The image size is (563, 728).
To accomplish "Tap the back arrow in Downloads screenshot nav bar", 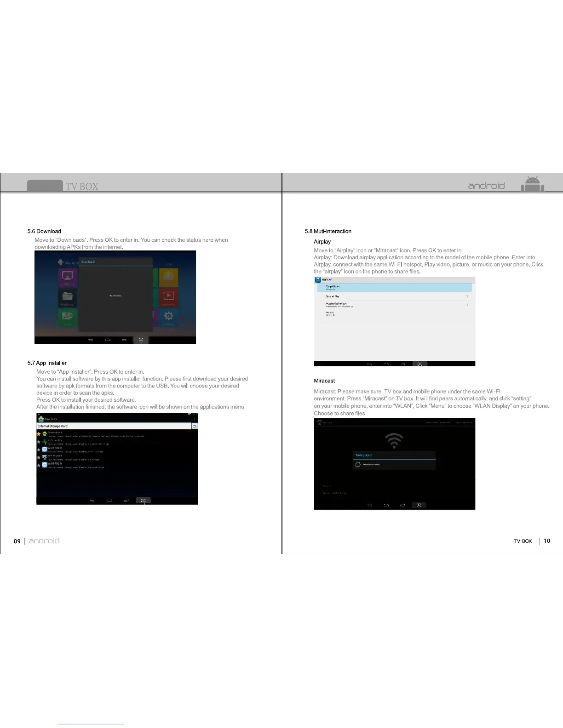I will click(91, 340).
